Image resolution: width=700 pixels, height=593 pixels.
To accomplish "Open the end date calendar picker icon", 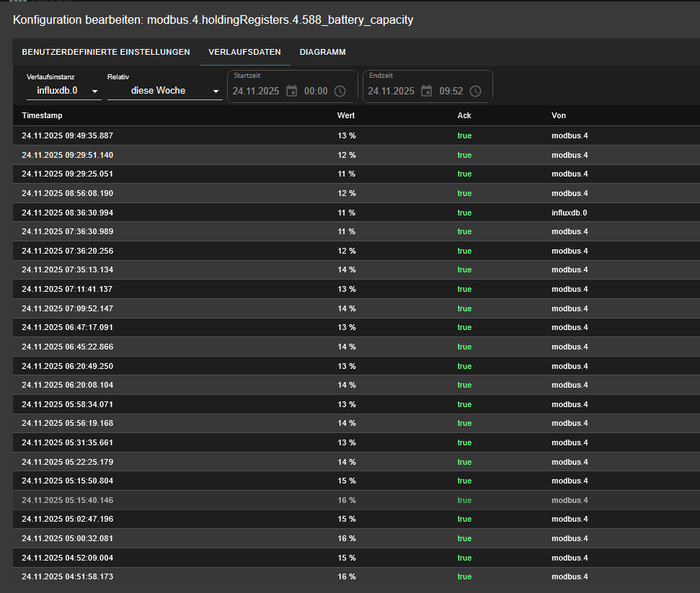I will (427, 91).
